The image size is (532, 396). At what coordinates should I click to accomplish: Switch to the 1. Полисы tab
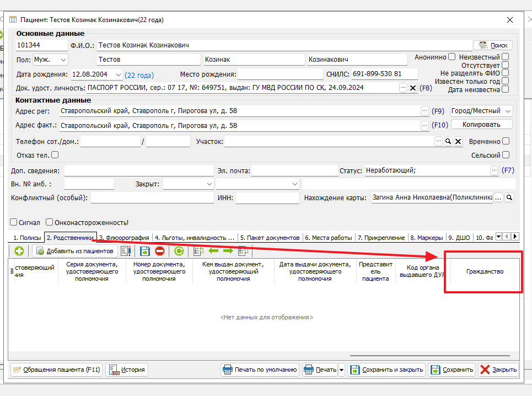27,238
